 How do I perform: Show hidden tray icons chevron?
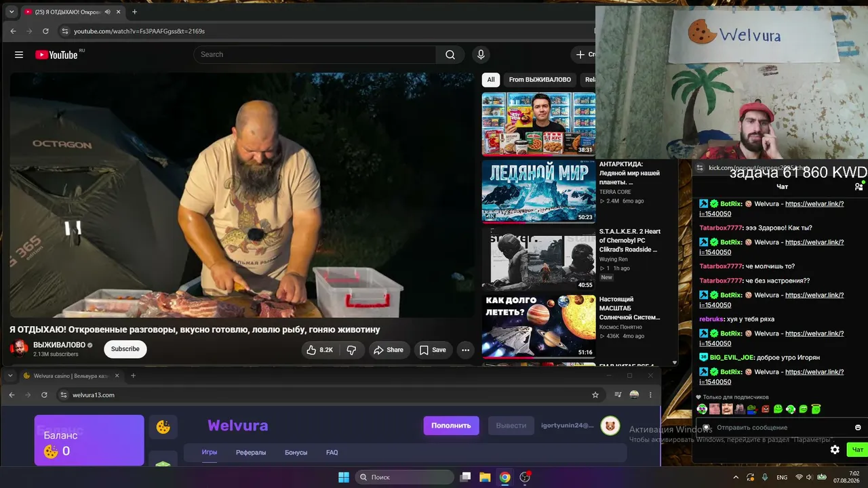[736, 477]
